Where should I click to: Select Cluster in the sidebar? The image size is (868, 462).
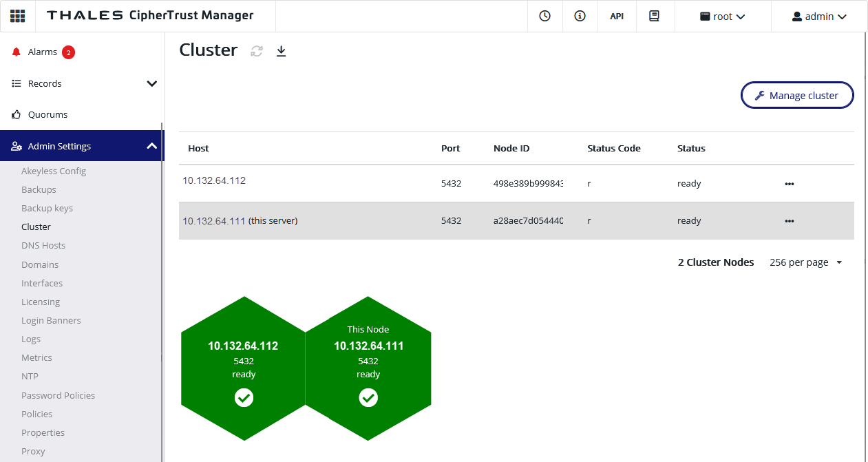tap(36, 227)
